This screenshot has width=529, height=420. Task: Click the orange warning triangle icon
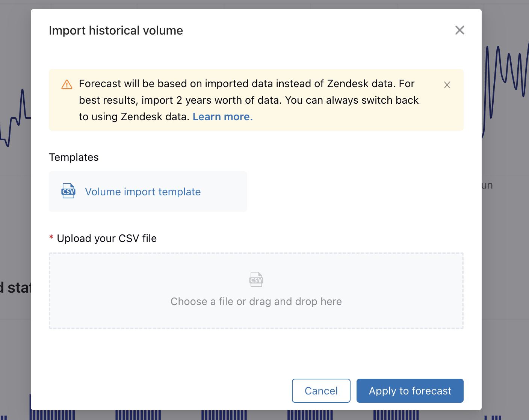[67, 85]
